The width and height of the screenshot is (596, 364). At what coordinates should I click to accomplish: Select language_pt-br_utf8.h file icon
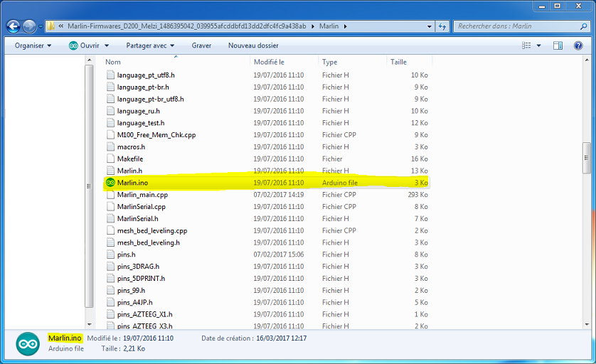[110, 99]
